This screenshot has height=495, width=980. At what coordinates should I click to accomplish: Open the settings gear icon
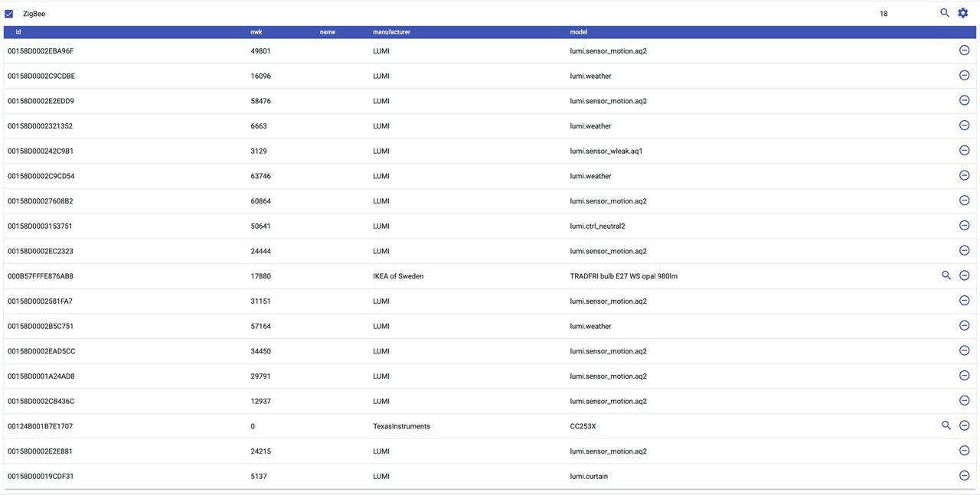coord(963,13)
